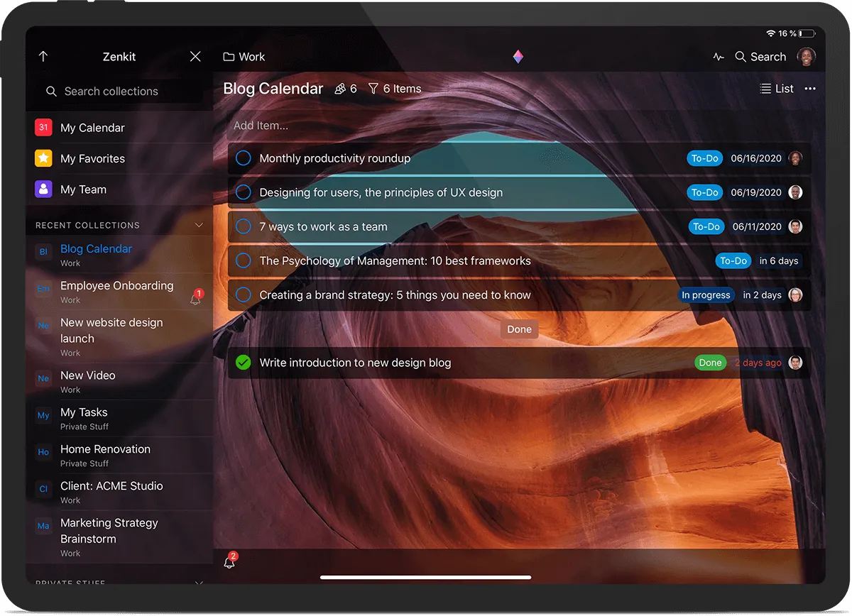The width and height of the screenshot is (852, 616).
Task: Click the Zenkit diamond logo at top center
Action: pos(518,56)
